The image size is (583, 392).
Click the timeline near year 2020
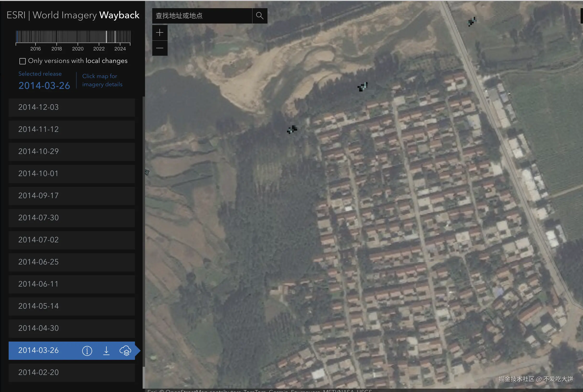tap(78, 37)
